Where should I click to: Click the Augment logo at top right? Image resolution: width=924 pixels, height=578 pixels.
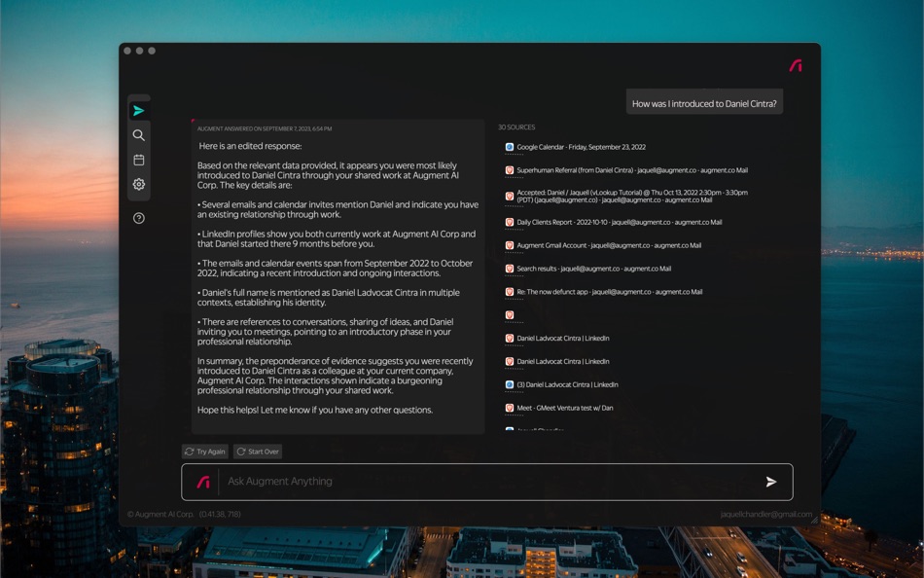click(796, 65)
